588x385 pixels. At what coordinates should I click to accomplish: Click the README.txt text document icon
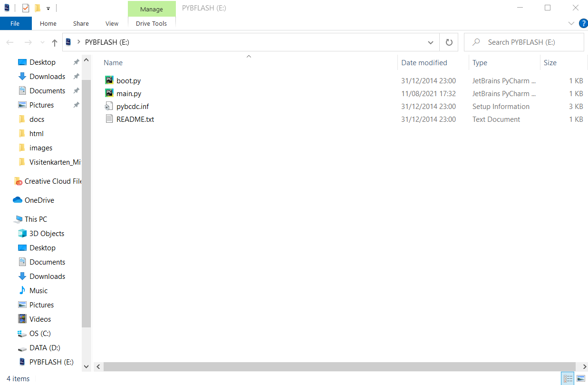point(109,119)
